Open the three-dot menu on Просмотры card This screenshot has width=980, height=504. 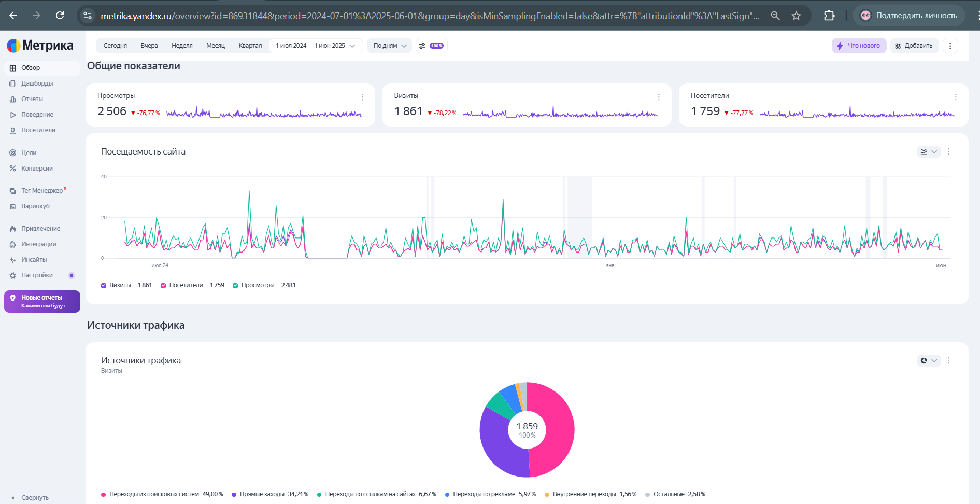(362, 97)
